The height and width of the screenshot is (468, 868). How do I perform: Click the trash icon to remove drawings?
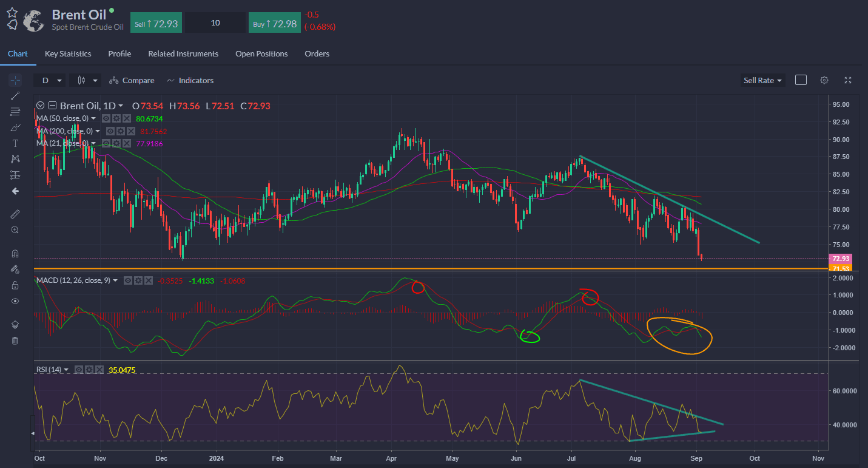(15, 341)
